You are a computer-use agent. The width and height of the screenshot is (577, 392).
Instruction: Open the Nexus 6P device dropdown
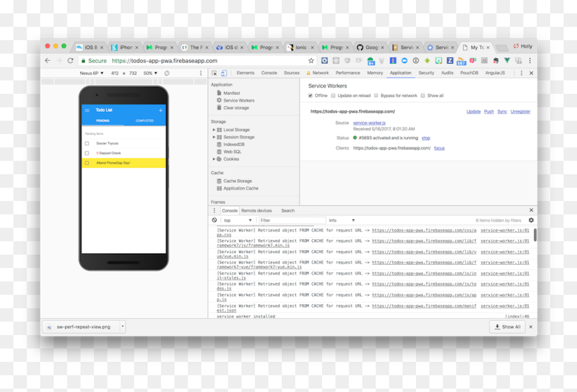pos(92,73)
